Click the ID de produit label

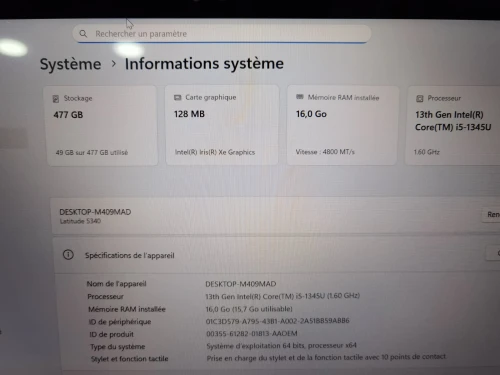(x=111, y=334)
